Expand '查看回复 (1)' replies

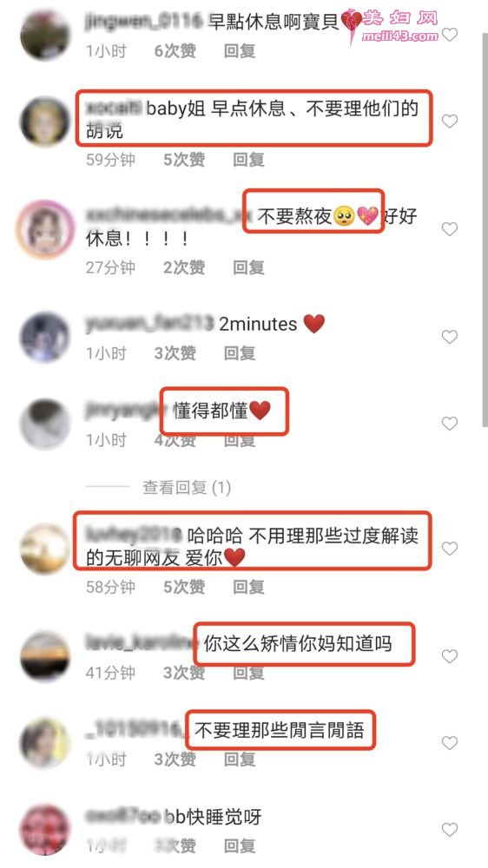tap(187, 488)
